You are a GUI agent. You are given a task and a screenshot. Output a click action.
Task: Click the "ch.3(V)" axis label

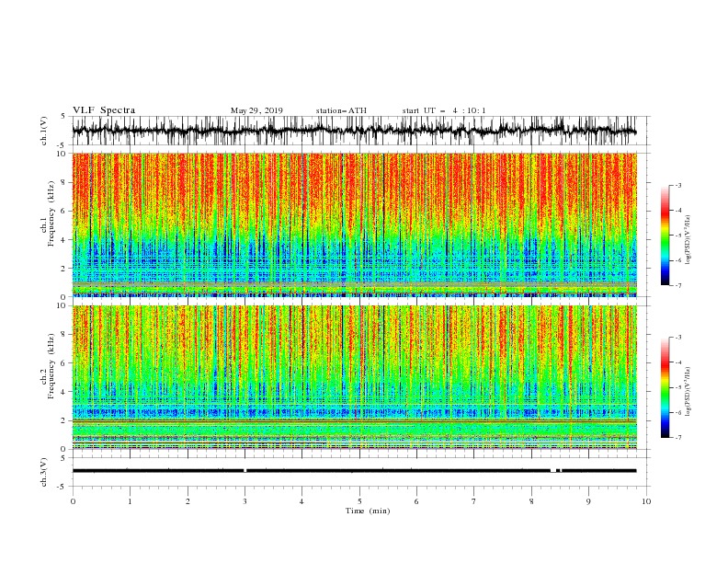(x=44, y=472)
